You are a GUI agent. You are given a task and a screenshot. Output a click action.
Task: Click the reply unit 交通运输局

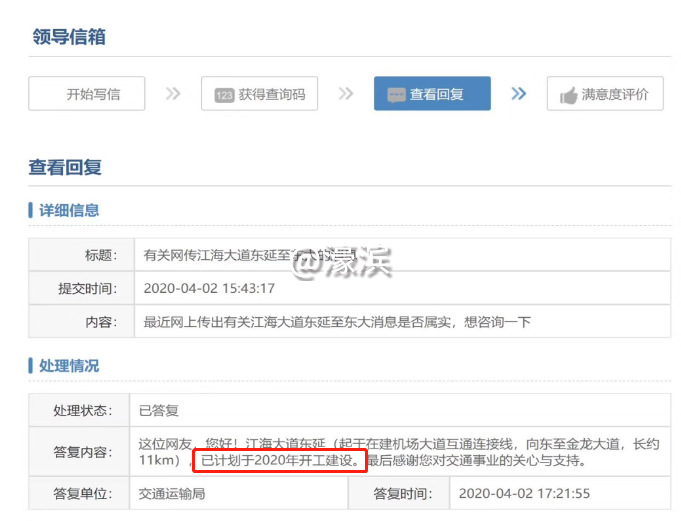point(172,493)
